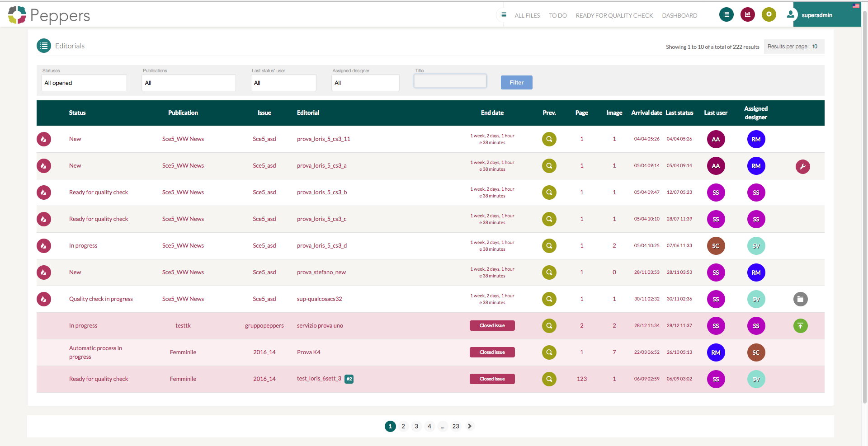Open READY FOR QUALITY CHECK menu

tap(614, 15)
